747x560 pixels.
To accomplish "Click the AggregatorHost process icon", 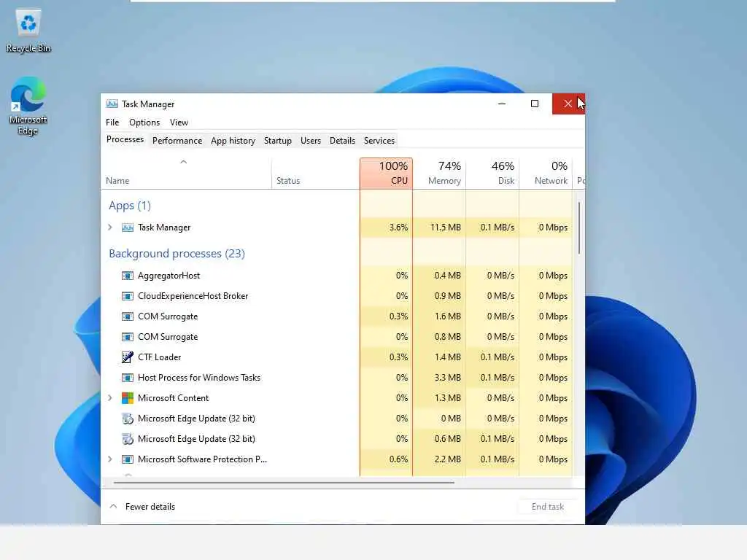I will (x=128, y=276).
